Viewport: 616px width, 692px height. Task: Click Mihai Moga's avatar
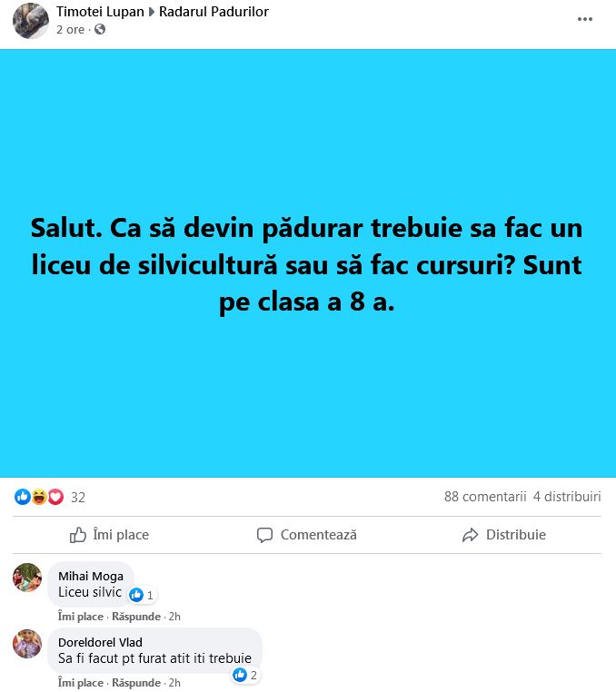(27, 578)
